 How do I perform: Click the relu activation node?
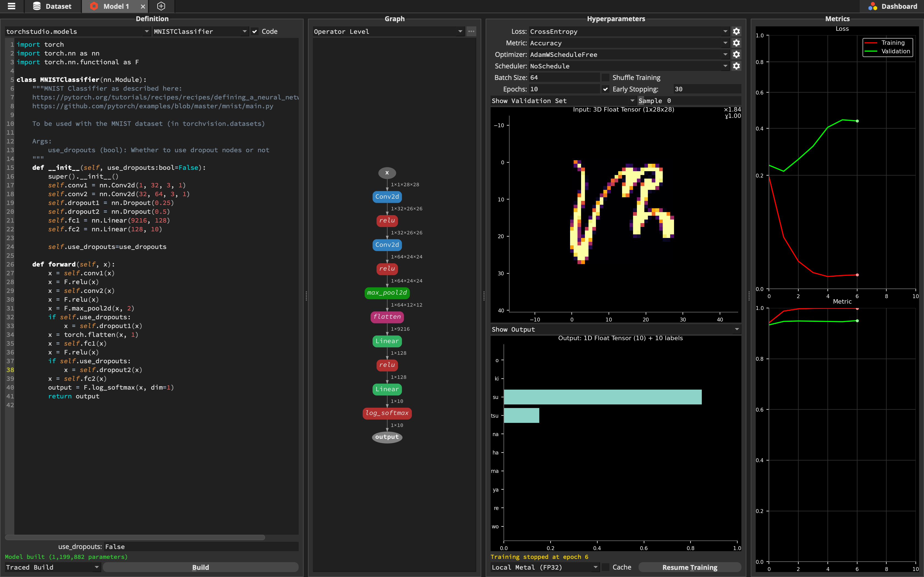tap(387, 220)
